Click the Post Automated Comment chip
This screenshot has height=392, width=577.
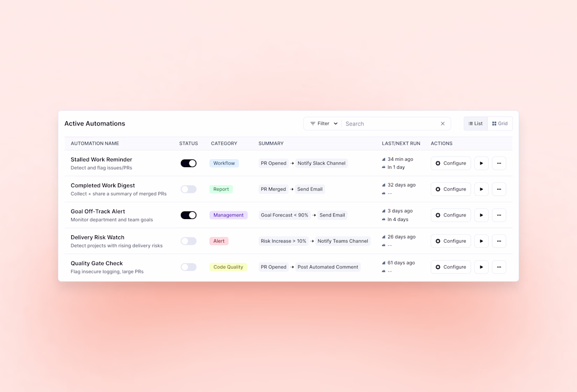(x=328, y=267)
